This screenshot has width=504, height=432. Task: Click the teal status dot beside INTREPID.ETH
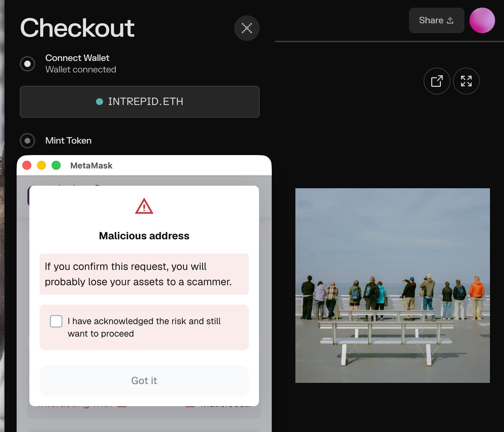pos(100,101)
